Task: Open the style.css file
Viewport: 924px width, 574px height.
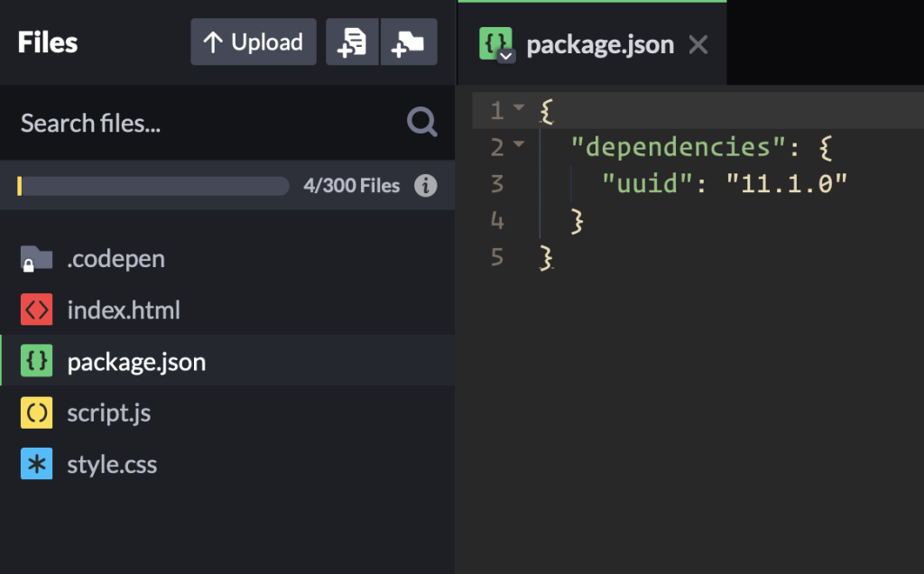Action: (112, 465)
